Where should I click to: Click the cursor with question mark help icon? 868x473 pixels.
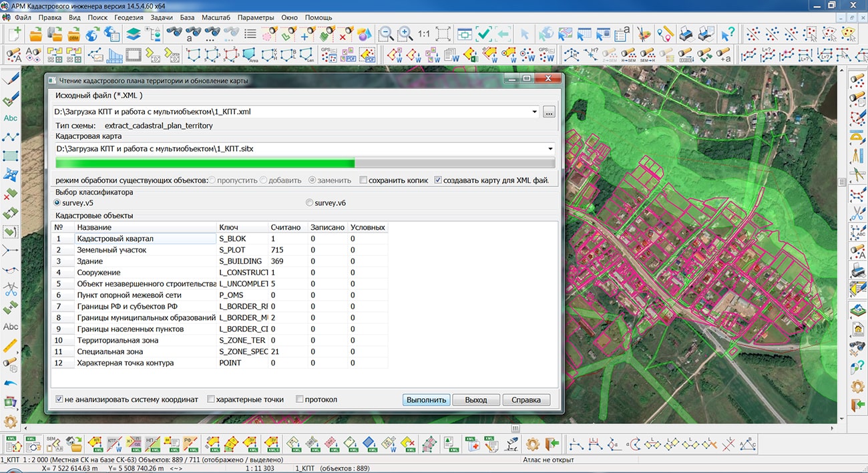point(728,33)
